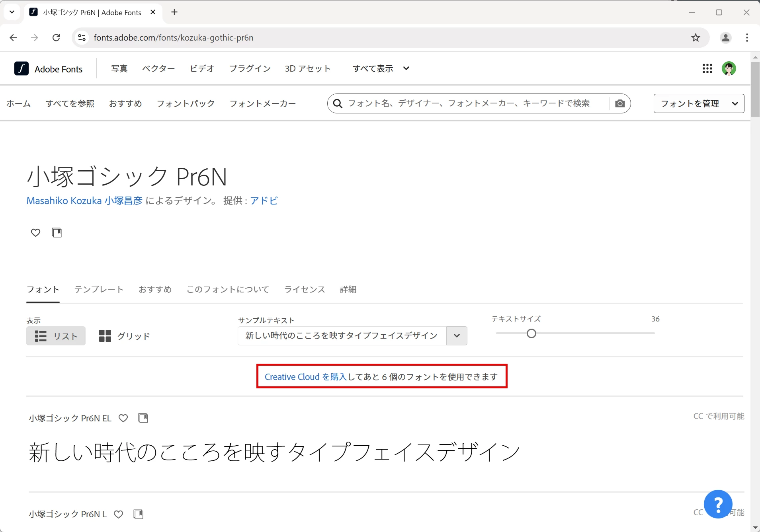Viewport: 760px width, 532px height.
Task: Open フォントメーカー navigation item
Action: point(263,103)
